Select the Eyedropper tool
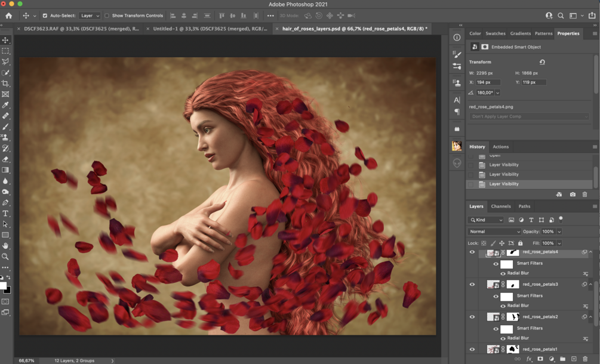This screenshot has height=364, width=600. [5, 105]
